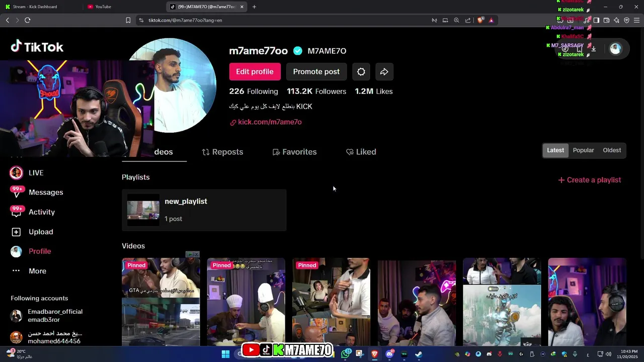
Task: Click the share icon in address bar
Action: coord(468,20)
